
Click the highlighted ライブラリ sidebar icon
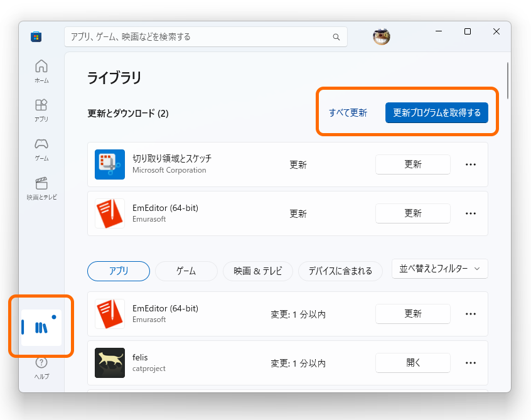point(41,326)
